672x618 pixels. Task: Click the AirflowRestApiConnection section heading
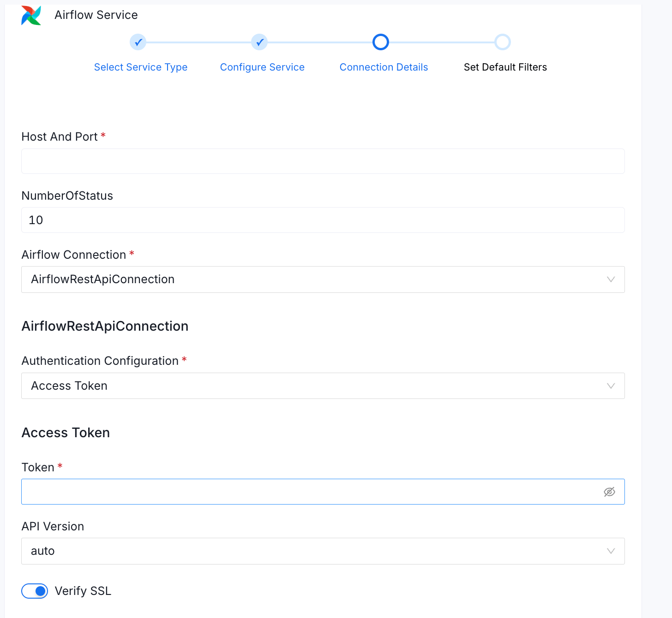click(x=105, y=326)
